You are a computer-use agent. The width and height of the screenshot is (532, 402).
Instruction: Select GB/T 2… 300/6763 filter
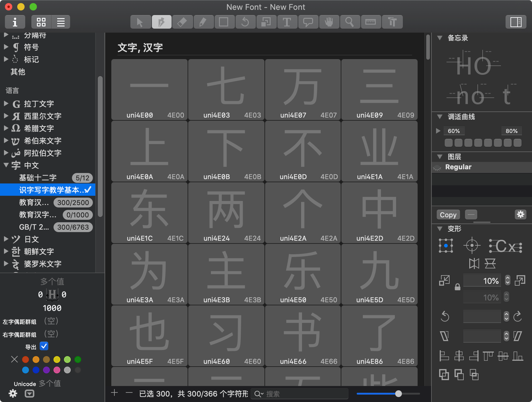click(x=48, y=227)
